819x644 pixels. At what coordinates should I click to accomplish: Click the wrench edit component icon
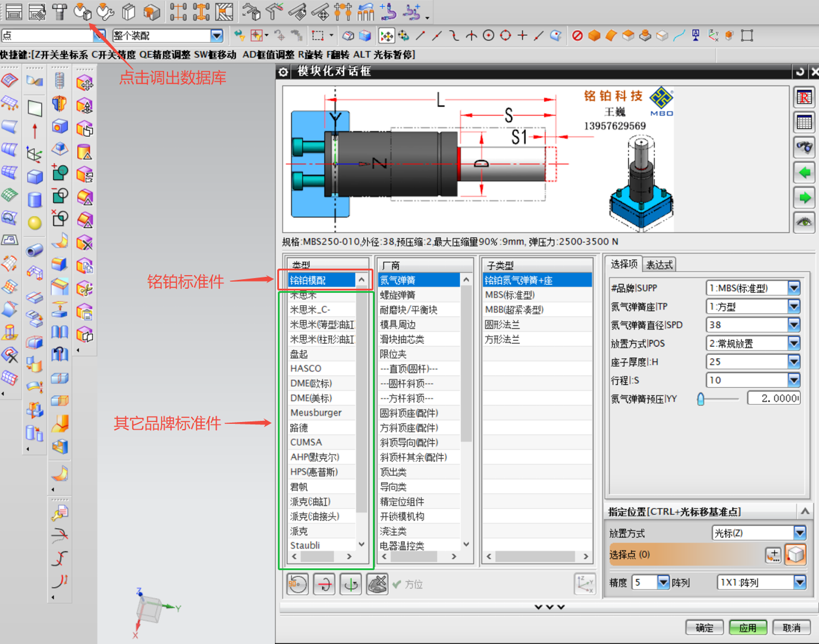pos(105,11)
